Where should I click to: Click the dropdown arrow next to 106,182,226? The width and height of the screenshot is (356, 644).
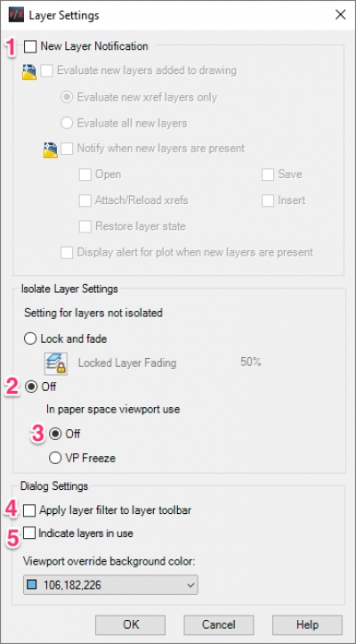[x=190, y=585]
